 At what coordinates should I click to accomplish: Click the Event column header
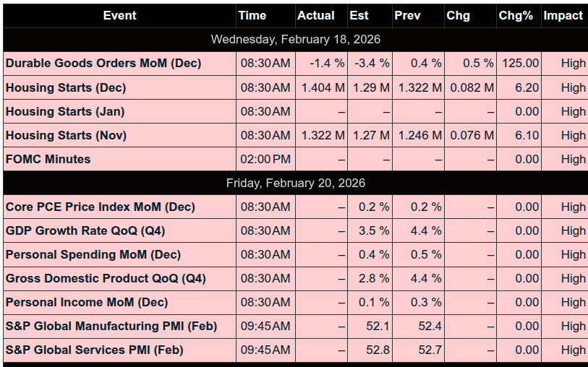pyautogui.click(x=119, y=15)
